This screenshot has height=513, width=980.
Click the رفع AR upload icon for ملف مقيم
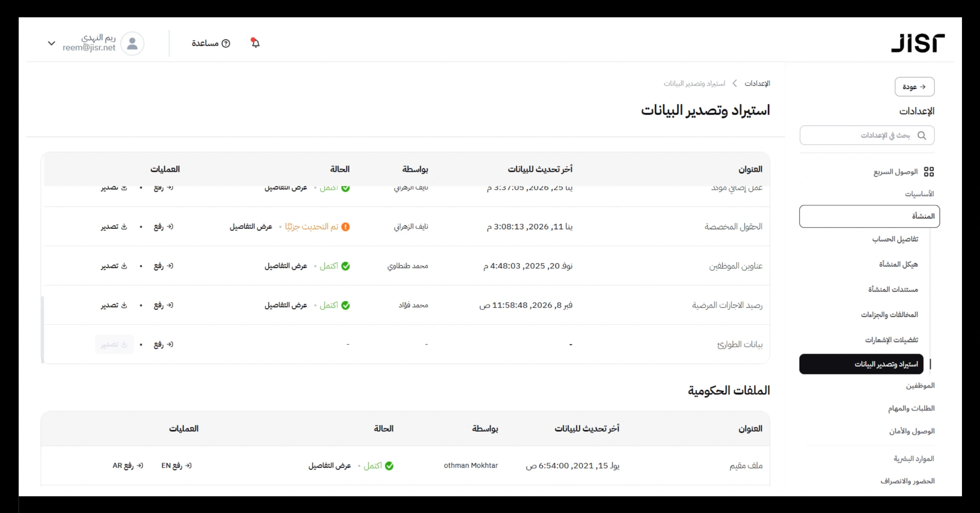pos(127,465)
